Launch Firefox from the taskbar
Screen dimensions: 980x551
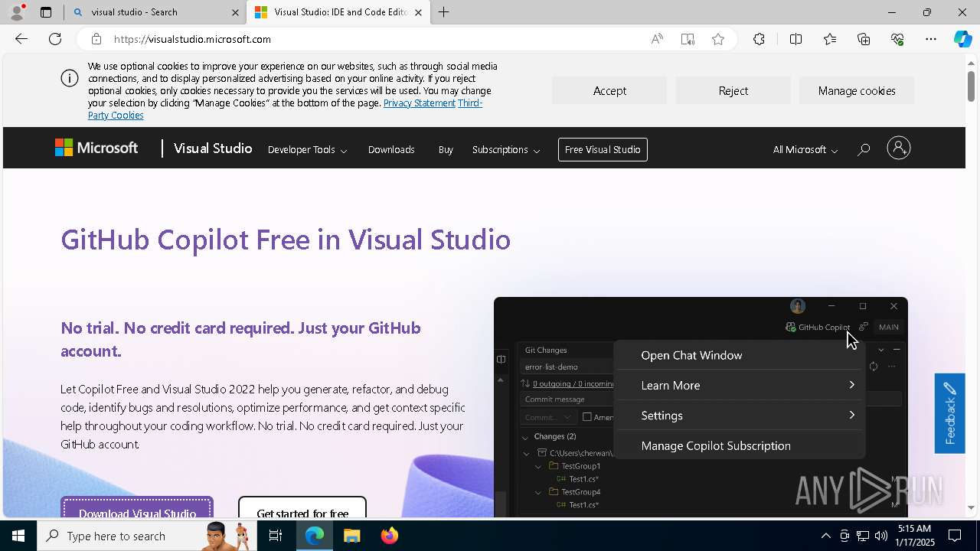(389, 536)
